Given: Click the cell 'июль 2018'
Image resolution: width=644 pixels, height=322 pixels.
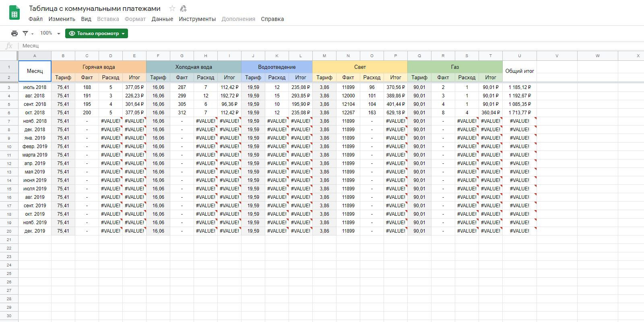Looking at the screenshot, I should 35,87.
